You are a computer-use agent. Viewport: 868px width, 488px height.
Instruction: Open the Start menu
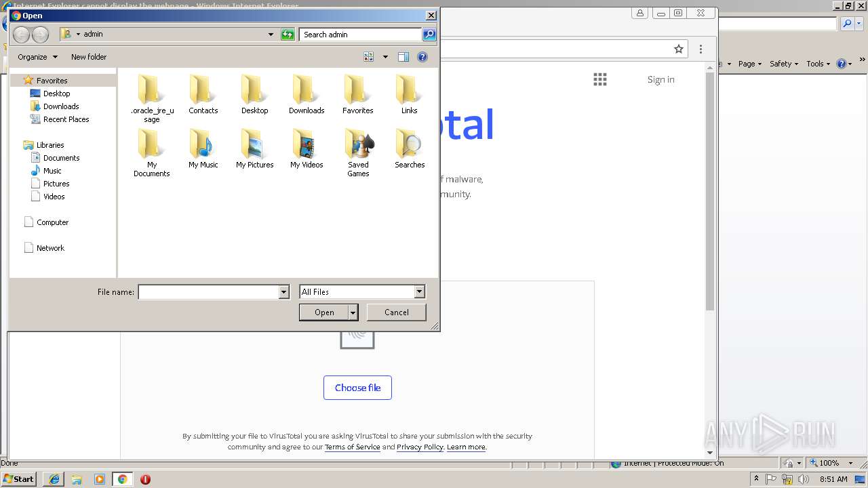click(x=19, y=479)
